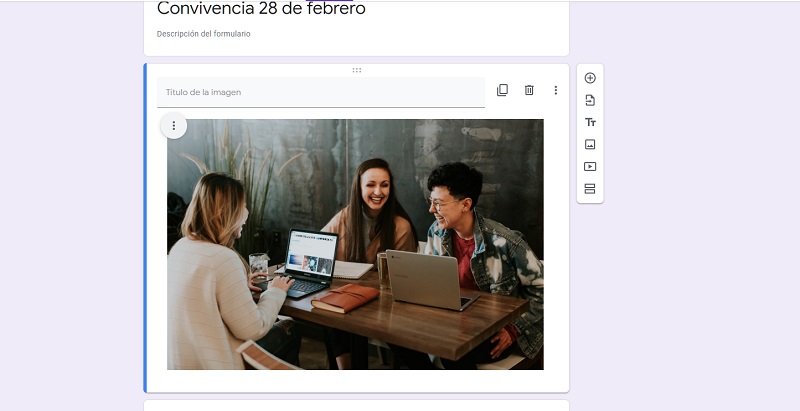The width and height of the screenshot is (800, 411).
Task: Add a new question with plus icon
Action: point(590,78)
